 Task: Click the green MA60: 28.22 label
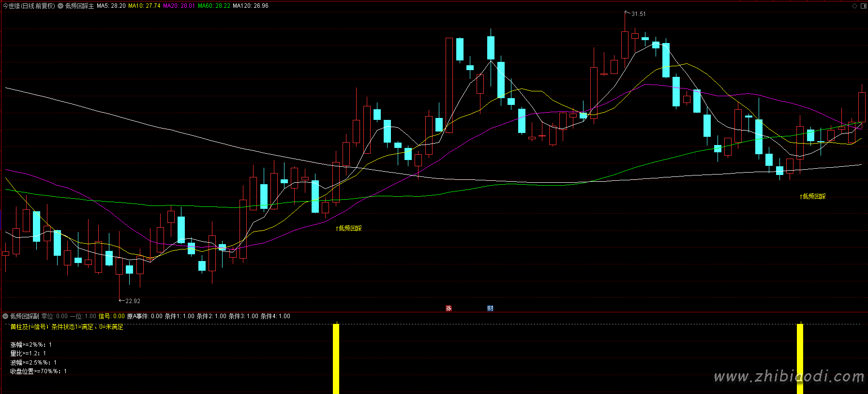pos(214,6)
